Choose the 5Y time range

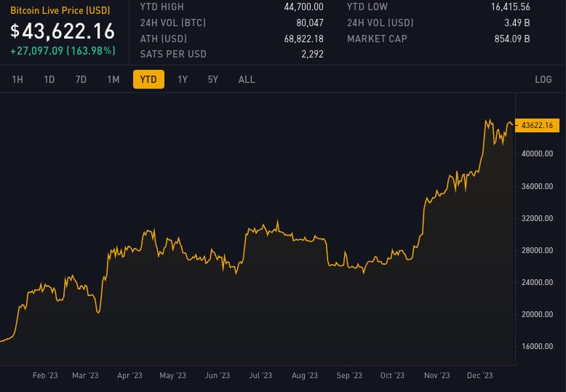[213, 79]
